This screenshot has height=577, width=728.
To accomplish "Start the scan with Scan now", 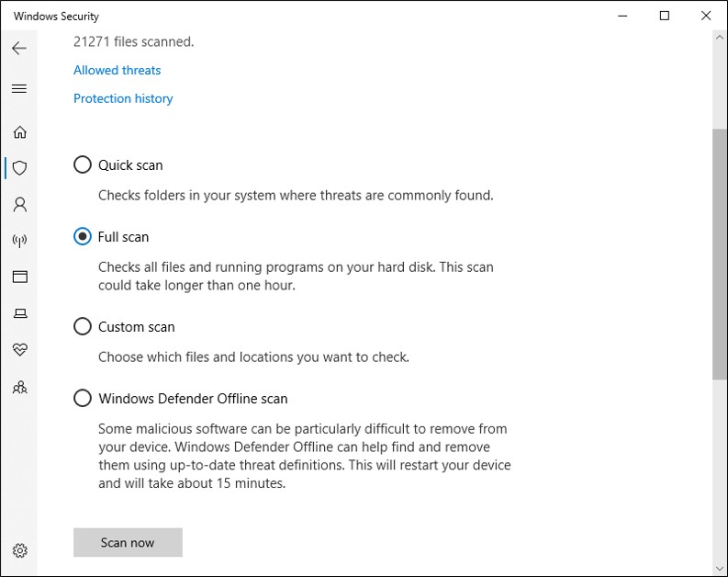I will 128,542.
